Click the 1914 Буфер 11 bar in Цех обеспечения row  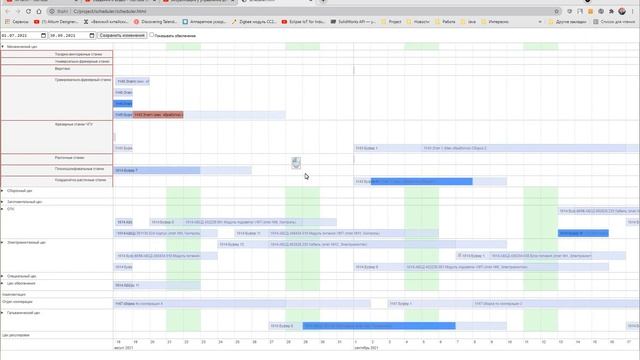(x=157, y=285)
